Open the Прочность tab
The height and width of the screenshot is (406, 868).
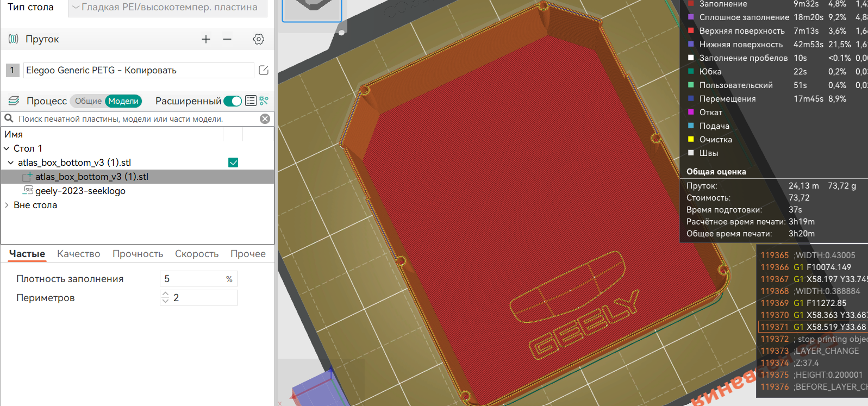(138, 254)
